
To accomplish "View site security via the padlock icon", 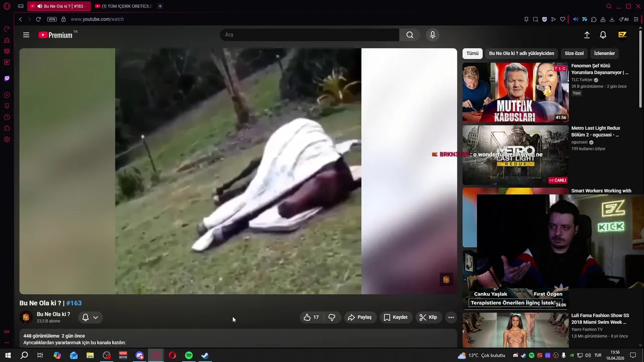I will (63, 19).
